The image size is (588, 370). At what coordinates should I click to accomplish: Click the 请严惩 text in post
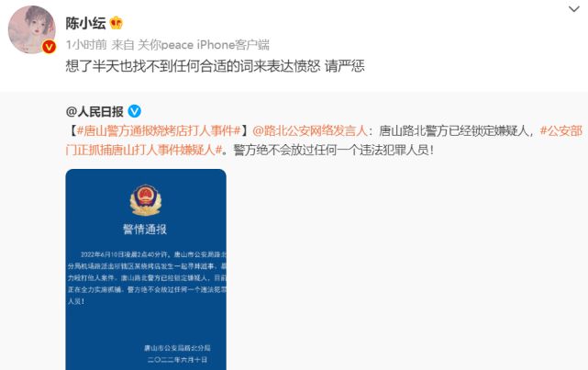[x=345, y=66]
